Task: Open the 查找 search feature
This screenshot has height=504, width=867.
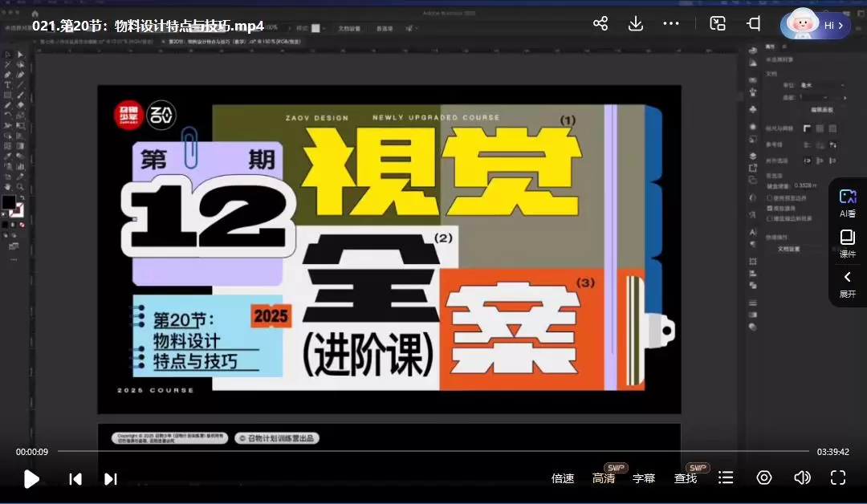Action: coord(685,478)
